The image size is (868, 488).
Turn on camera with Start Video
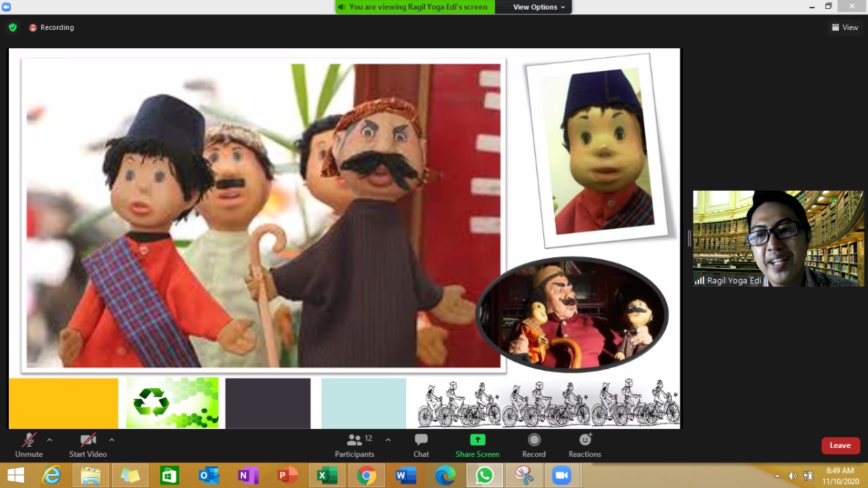point(87,445)
